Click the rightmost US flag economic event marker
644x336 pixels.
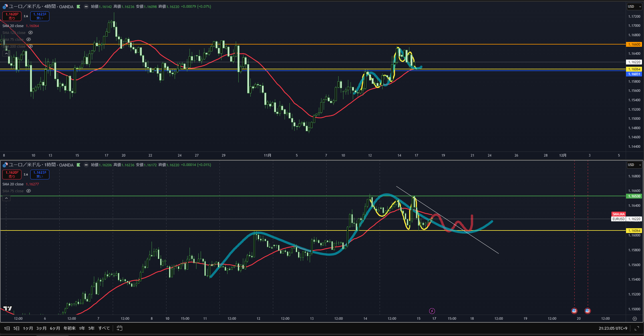pyautogui.click(x=587, y=311)
